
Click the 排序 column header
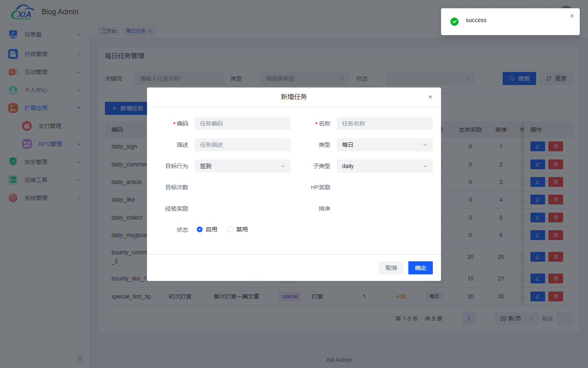point(501,130)
